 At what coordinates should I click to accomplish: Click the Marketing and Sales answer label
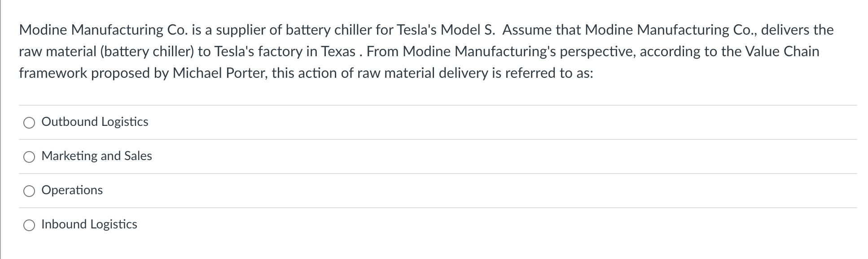point(96,156)
